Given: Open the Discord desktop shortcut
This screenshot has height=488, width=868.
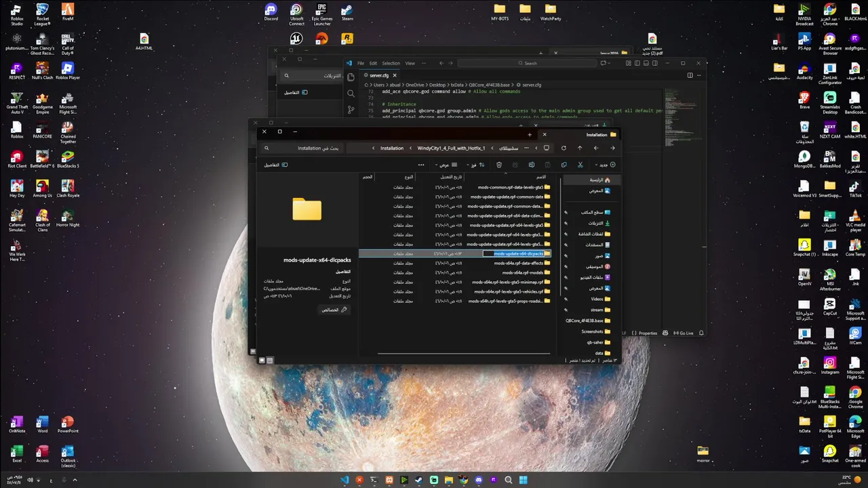Looking at the screenshot, I should tap(271, 12).
